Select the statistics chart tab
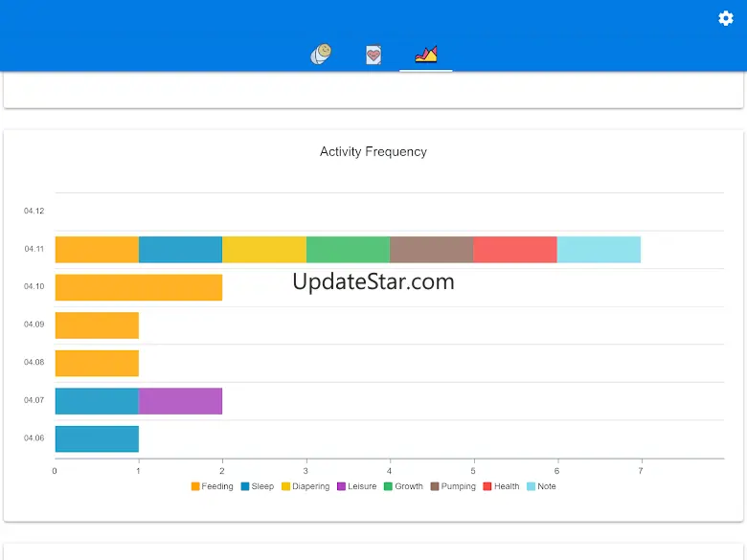 426,54
